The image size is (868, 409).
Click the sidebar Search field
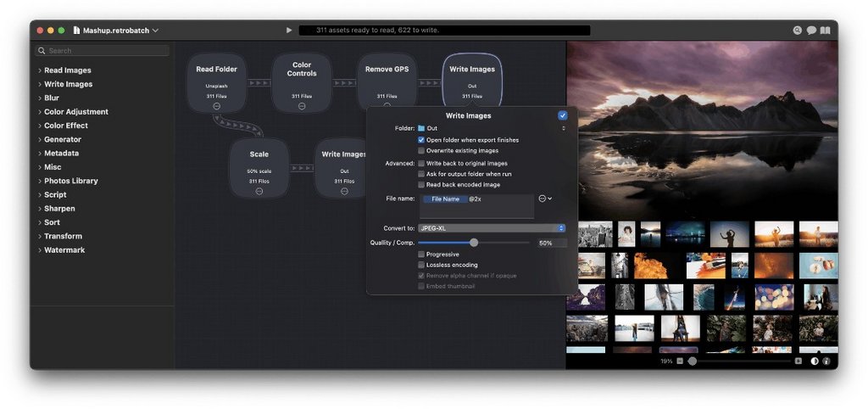(x=103, y=50)
